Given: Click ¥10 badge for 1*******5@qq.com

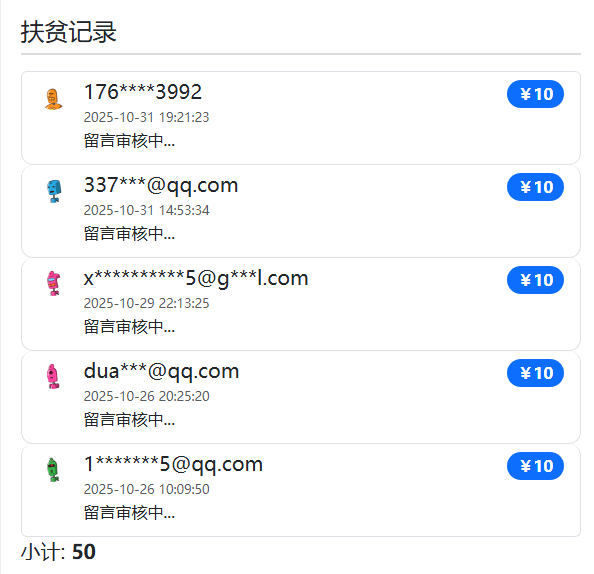Looking at the screenshot, I should (x=535, y=466).
